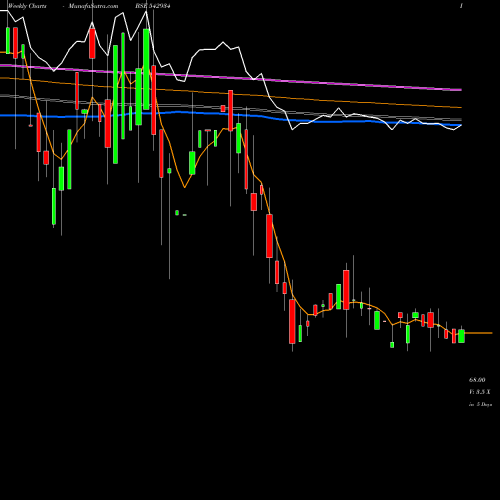
Task: Click the price value '68.00' at lower right
Action: tap(477, 380)
